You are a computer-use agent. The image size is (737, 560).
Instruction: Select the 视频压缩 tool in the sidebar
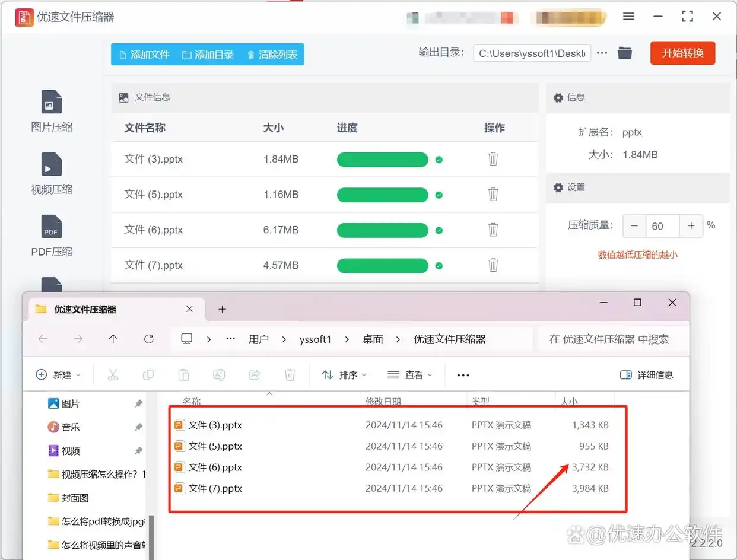click(x=51, y=172)
